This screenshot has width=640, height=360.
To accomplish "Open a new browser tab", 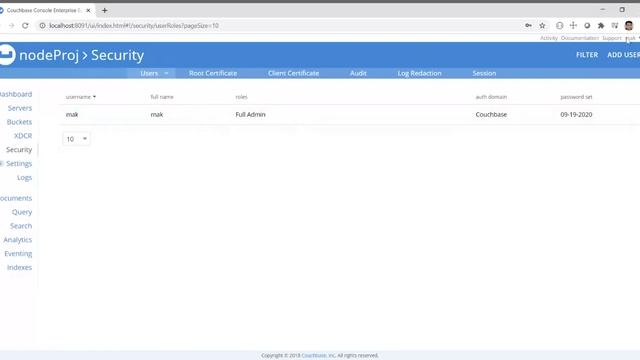I will pos(104,10).
